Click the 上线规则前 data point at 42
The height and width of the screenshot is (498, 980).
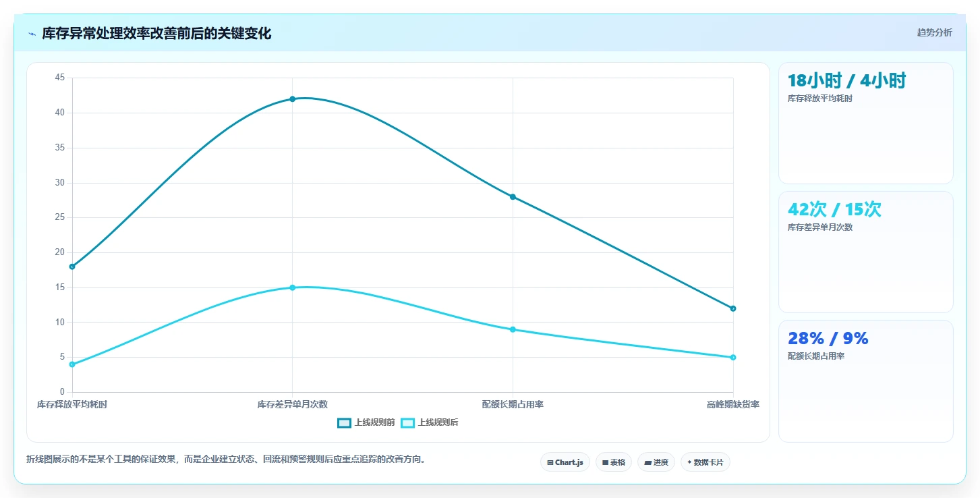[293, 99]
